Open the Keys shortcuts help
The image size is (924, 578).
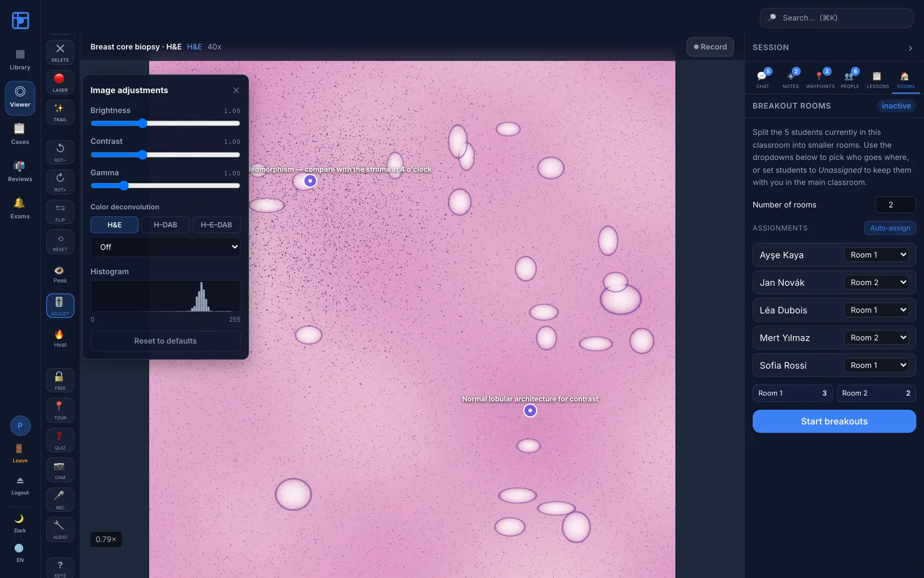[x=60, y=568]
